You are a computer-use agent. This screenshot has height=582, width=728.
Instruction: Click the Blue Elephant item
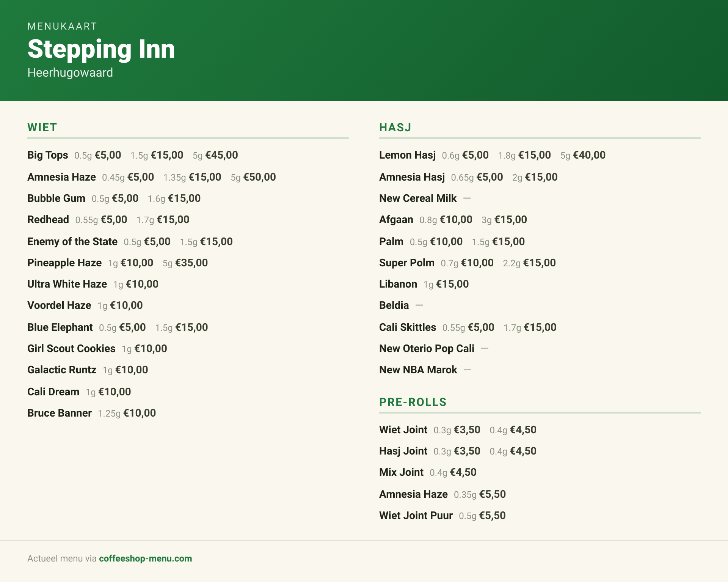(x=60, y=327)
